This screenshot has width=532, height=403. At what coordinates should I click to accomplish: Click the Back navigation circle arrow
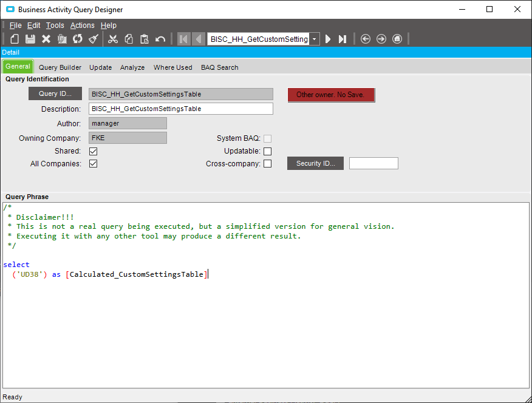pyautogui.click(x=366, y=39)
